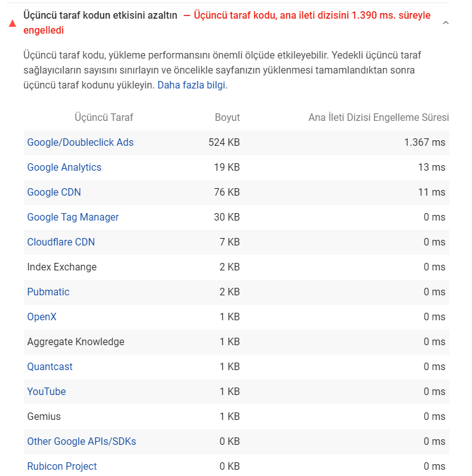Collapse the third-party code audit chevron
472x476 pixels.
click(x=446, y=23)
